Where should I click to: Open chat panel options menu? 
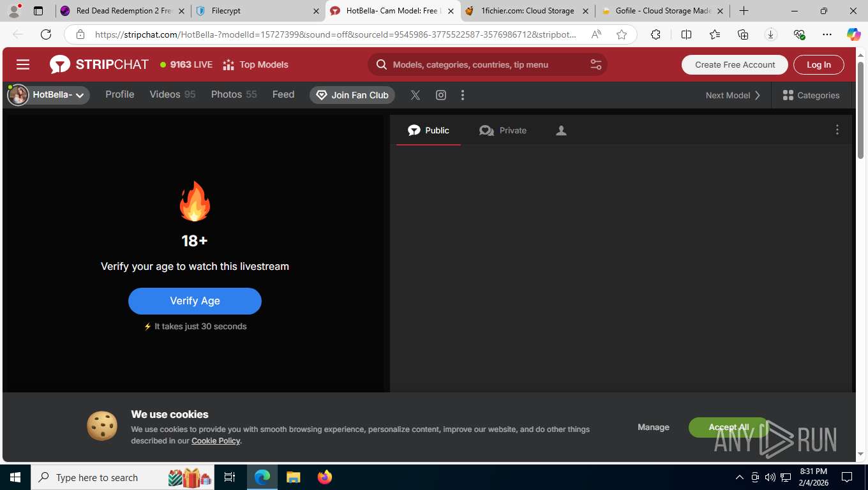pos(837,130)
